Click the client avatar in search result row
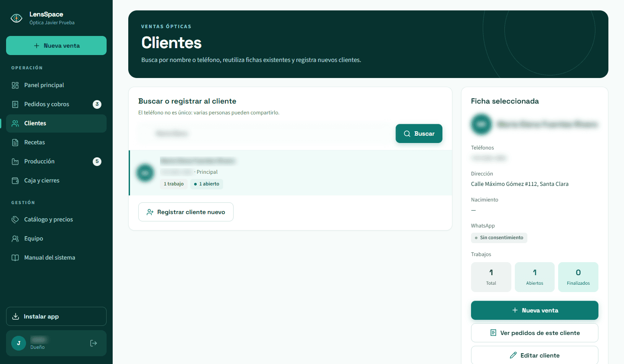624x364 pixels. click(x=145, y=173)
